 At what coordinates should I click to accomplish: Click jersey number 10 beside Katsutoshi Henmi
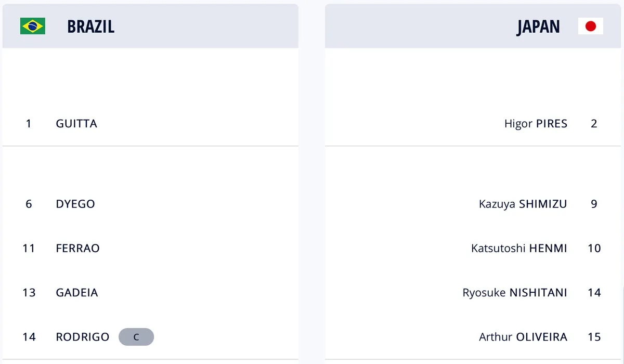click(594, 248)
